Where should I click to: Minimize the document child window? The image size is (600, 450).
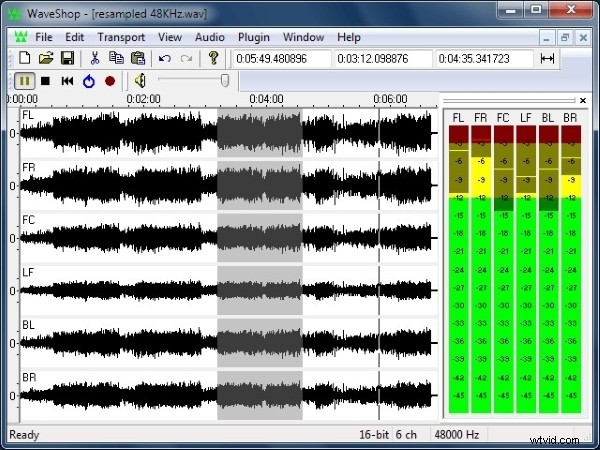[x=547, y=38]
